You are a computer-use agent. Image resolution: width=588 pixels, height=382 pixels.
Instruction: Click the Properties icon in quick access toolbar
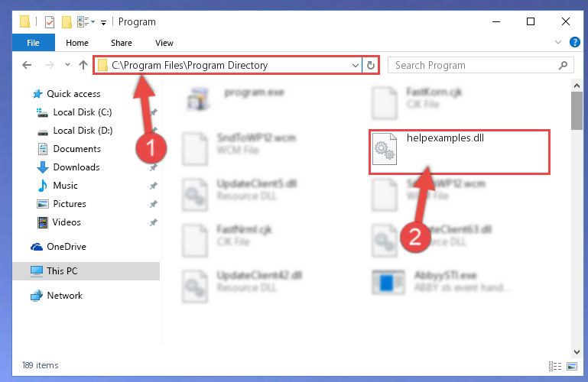[50, 22]
